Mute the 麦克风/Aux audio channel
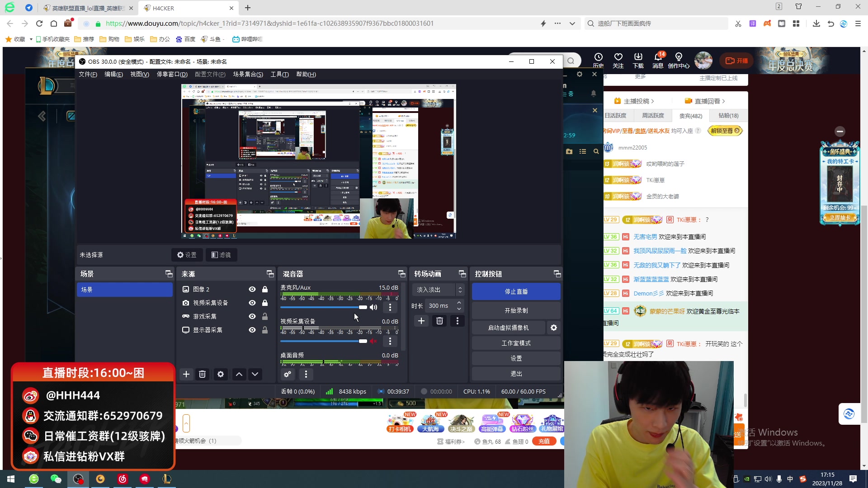The width and height of the screenshot is (868, 488). click(x=373, y=307)
